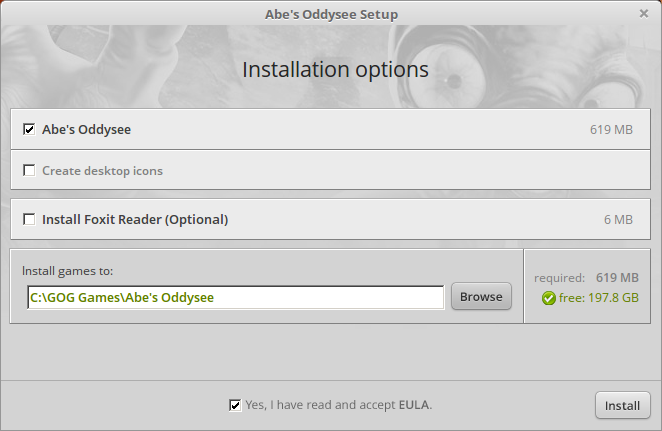This screenshot has width=662, height=431.
Task: Enable Create desktop icons checkbox
Action: [29, 171]
